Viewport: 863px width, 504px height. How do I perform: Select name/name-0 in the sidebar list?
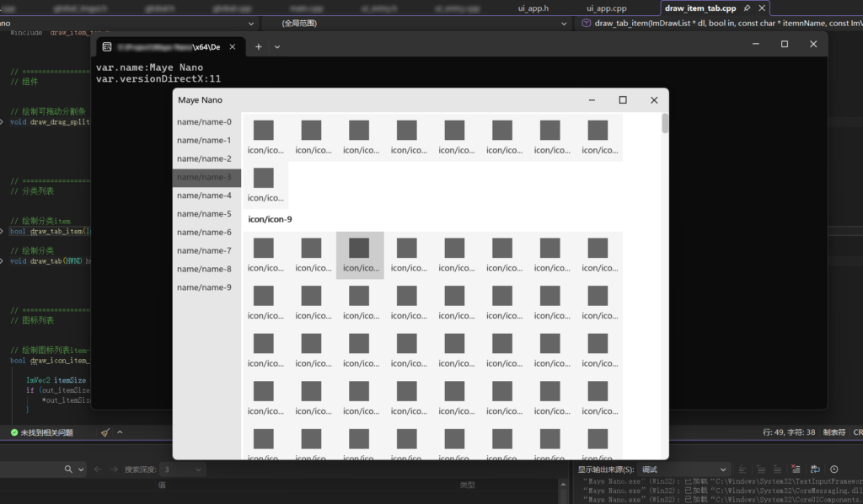pos(204,122)
